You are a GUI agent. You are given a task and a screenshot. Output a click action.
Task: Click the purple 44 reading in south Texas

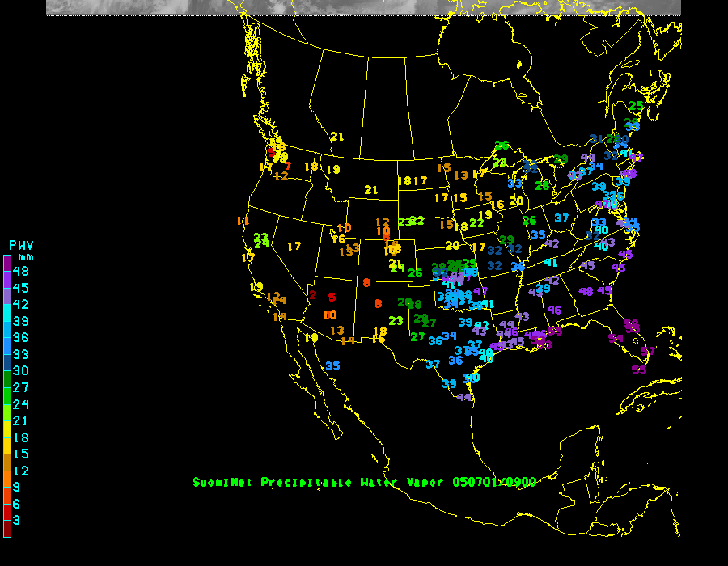pyautogui.click(x=463, y=397)
